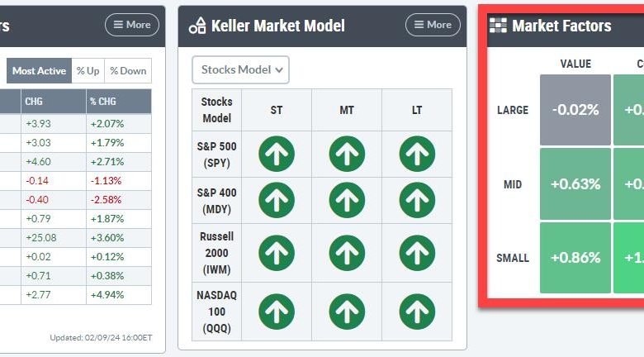Switch to the % Down tab
644x357 pixels.
(x=128, y=71)
